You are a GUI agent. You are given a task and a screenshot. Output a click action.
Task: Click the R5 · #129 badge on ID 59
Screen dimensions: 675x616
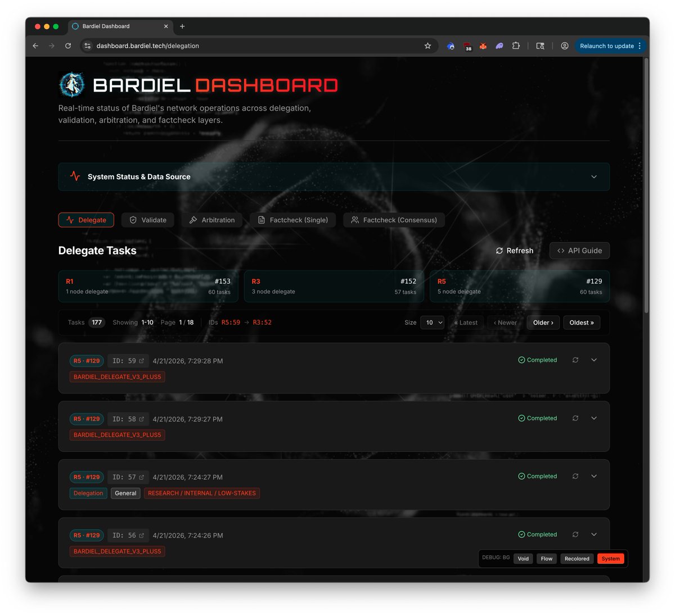click(x=87, y=361)
